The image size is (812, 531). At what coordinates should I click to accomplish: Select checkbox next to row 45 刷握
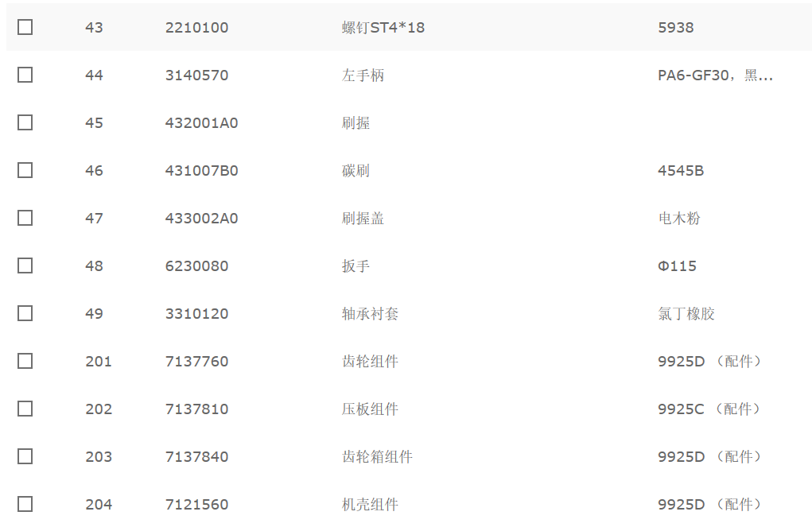[25, 122]
